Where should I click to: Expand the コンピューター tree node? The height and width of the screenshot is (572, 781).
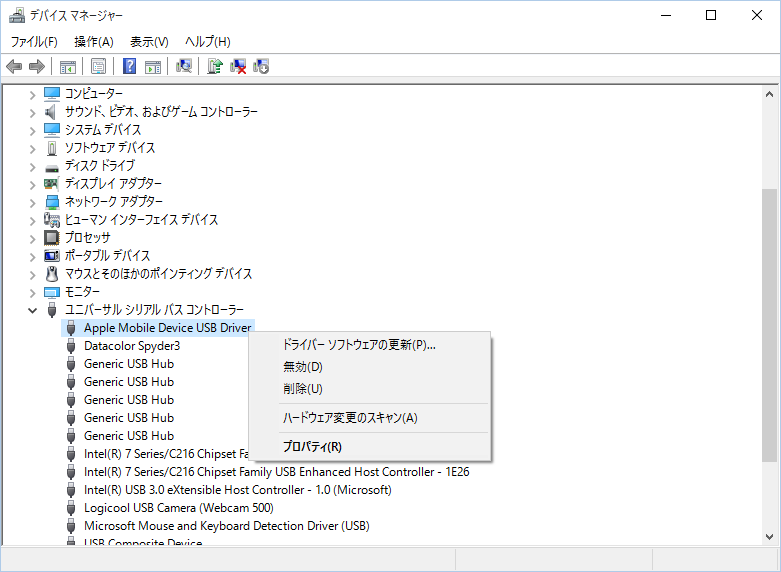(33, 94)
